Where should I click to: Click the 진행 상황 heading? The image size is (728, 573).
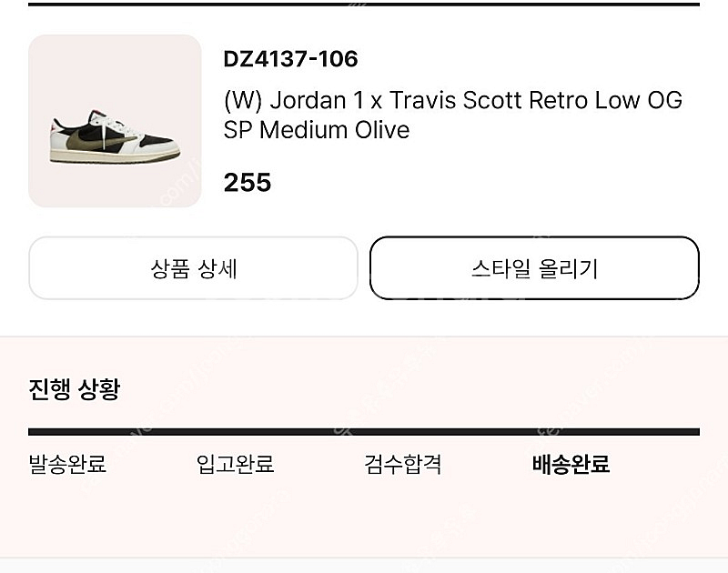(75, 389)
